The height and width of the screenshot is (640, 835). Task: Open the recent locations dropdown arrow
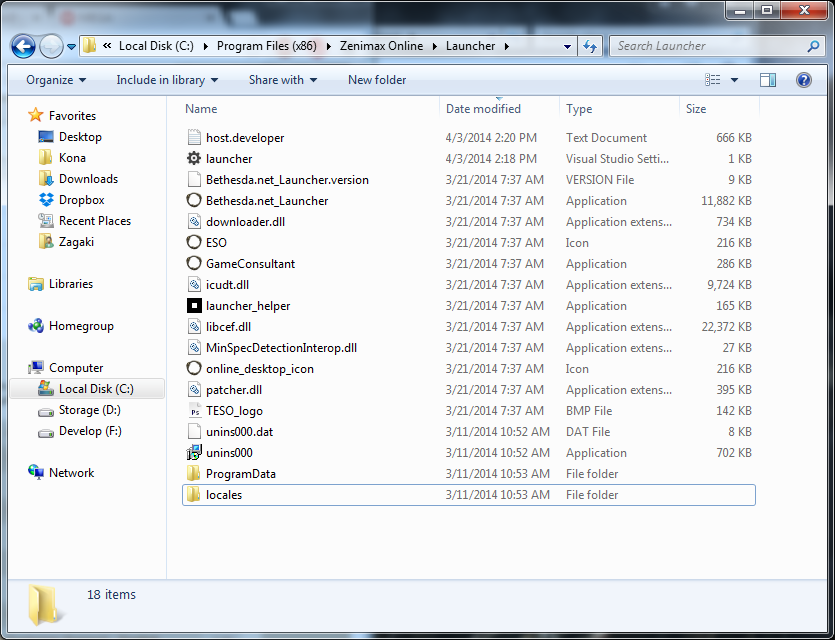point(71,46)
